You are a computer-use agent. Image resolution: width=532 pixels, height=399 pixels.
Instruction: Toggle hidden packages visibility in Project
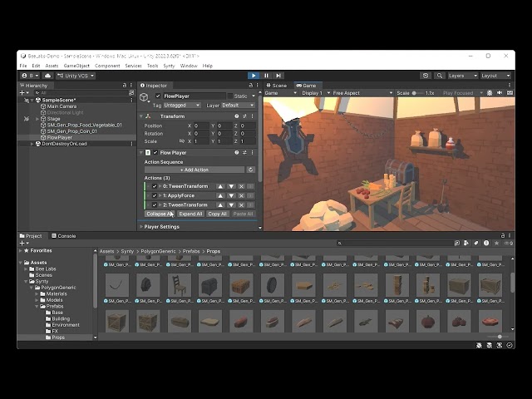(x=508, y=243)
